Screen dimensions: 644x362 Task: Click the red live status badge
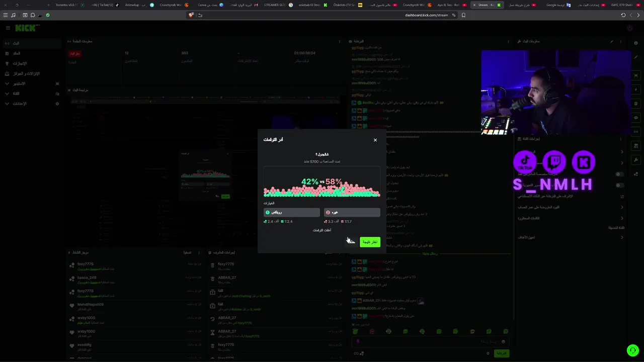click(74, 53)
